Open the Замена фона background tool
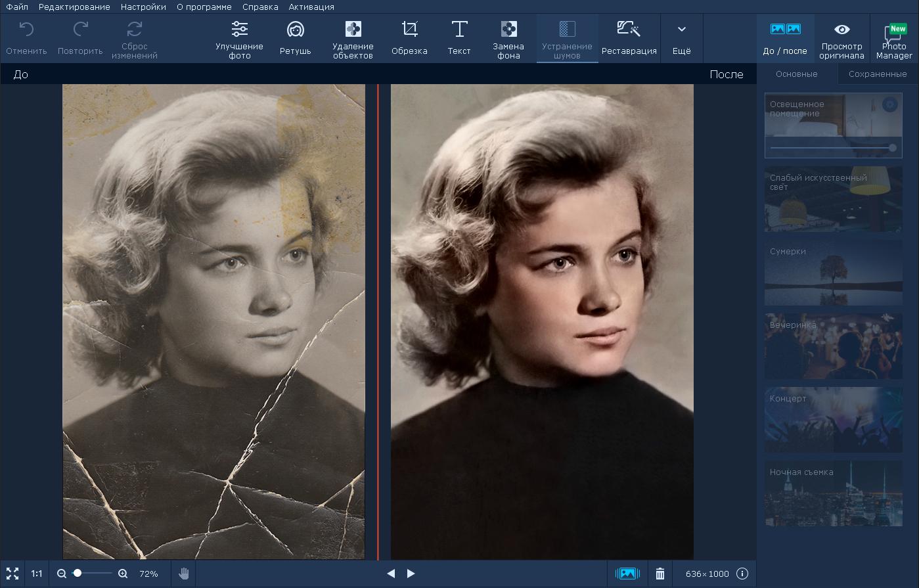This screenshot has height=588, width=919. point(508,39)
